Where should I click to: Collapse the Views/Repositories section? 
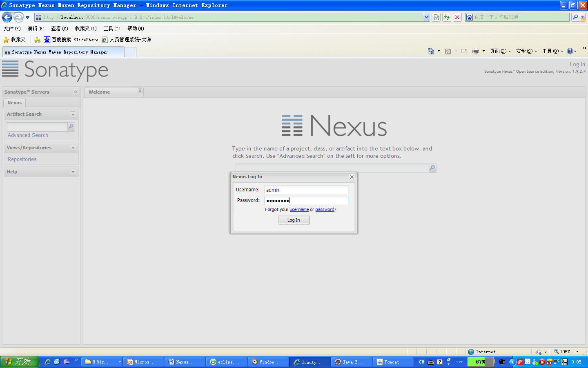(x=73, y=148)
